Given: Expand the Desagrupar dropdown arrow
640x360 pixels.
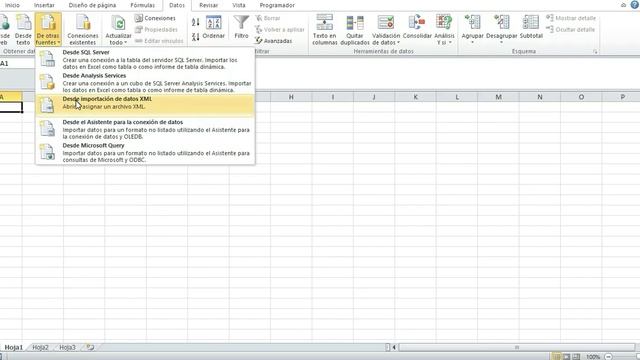Looking at the screenshot, I should coord(501,42).
